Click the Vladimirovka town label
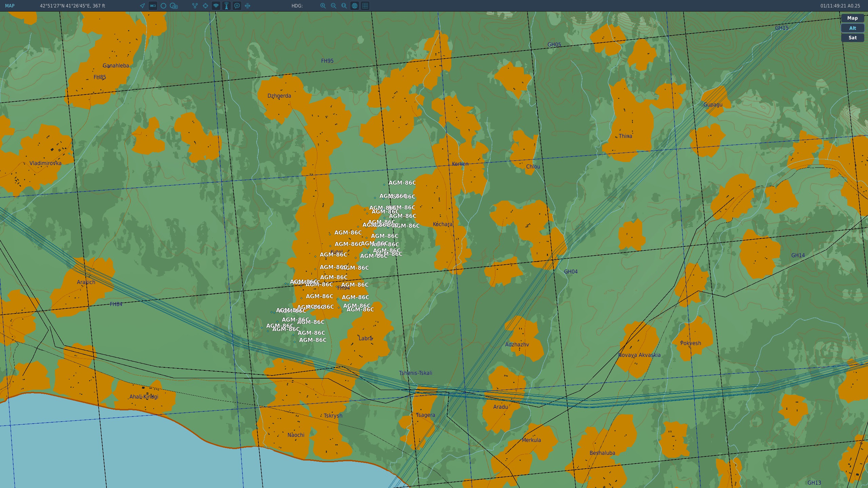Screen dimensions: 868x488 click(45, 163)
